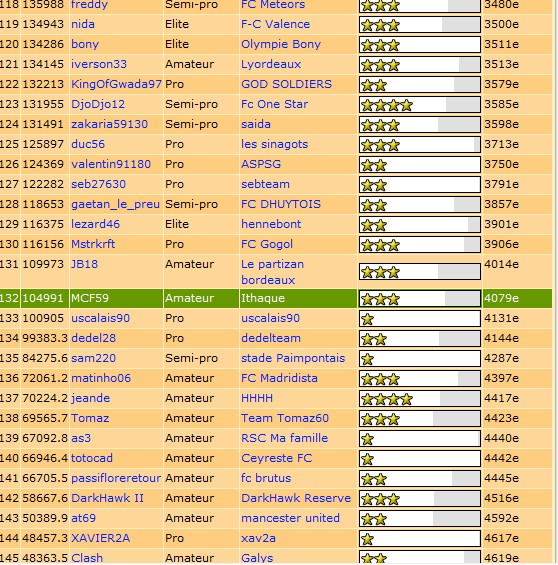The image size is (558, 565).
Task: Click the three stars next to Olympie Bony
Action: click(380, 45)
